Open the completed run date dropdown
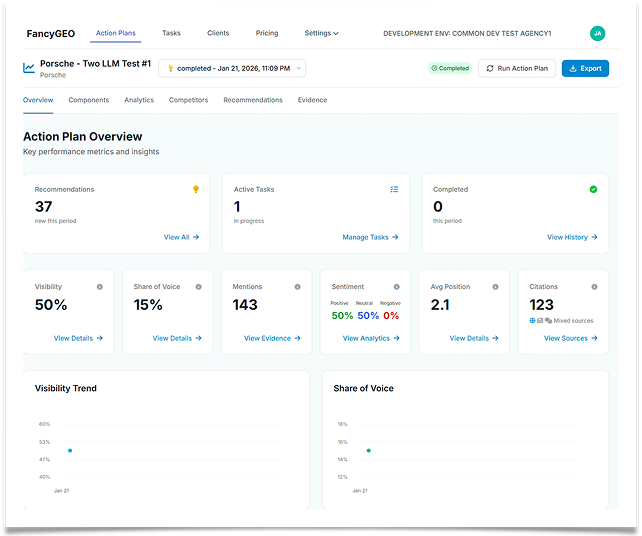642x536 pixels. point(232,68)
